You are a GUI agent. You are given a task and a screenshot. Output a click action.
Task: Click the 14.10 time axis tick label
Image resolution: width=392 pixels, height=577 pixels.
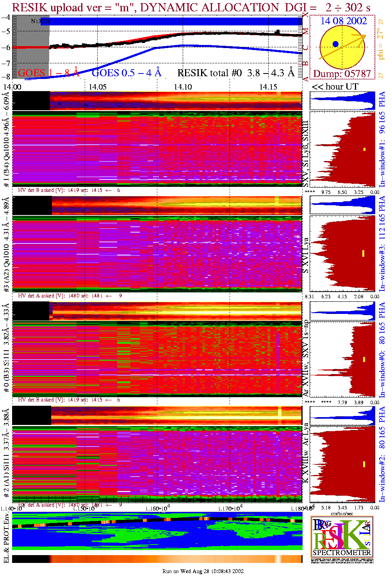tap(183, 87)
